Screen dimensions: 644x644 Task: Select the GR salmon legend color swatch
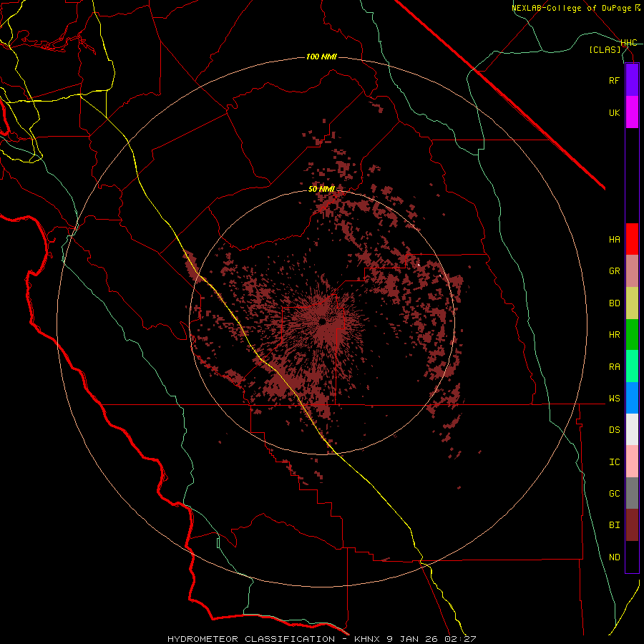click(x=632, y=271)
